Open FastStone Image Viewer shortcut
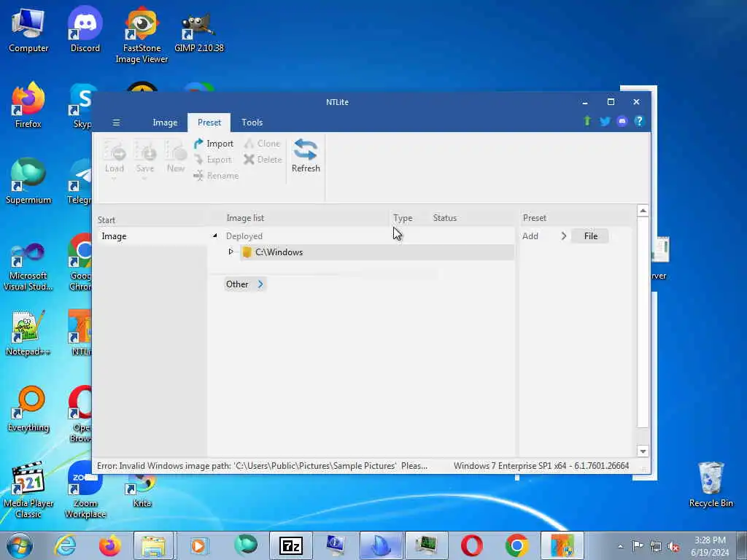This screenshot has width=747, height=560. pyautogui.click(x=142, y=36)
